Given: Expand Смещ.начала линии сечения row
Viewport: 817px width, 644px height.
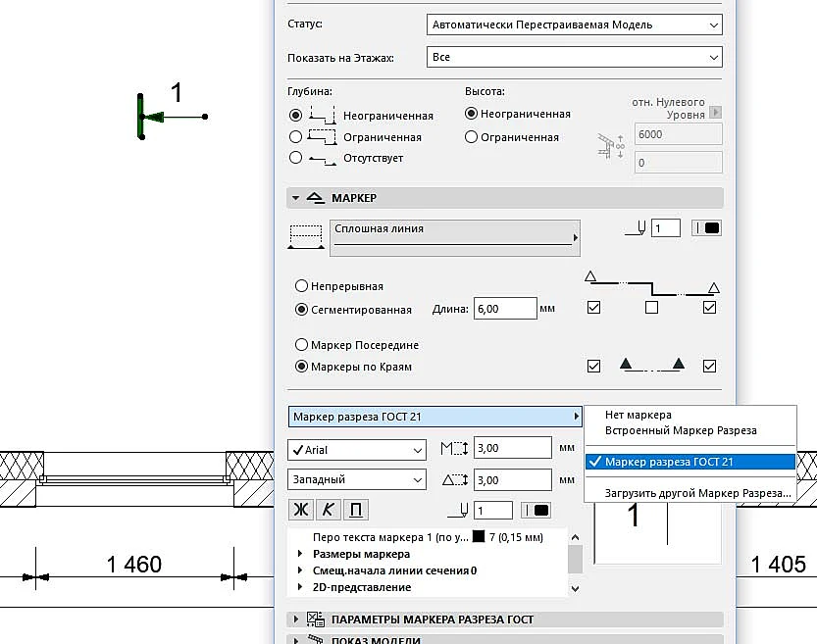Looking at the screenshot, I should [299, 570].
